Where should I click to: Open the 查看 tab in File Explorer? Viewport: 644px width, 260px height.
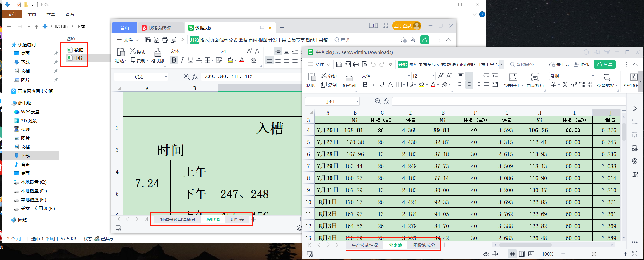coord(70,14)
